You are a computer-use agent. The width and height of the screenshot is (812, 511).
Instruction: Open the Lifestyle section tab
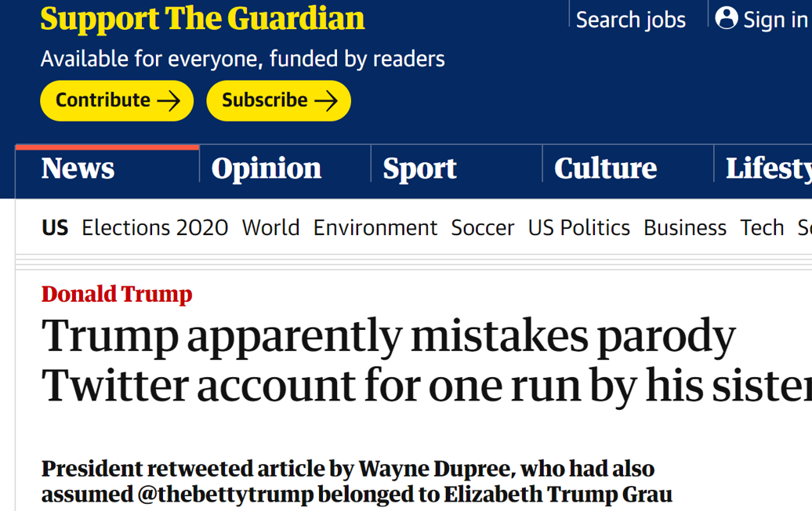pyautogui.click(x=767, y=169)
